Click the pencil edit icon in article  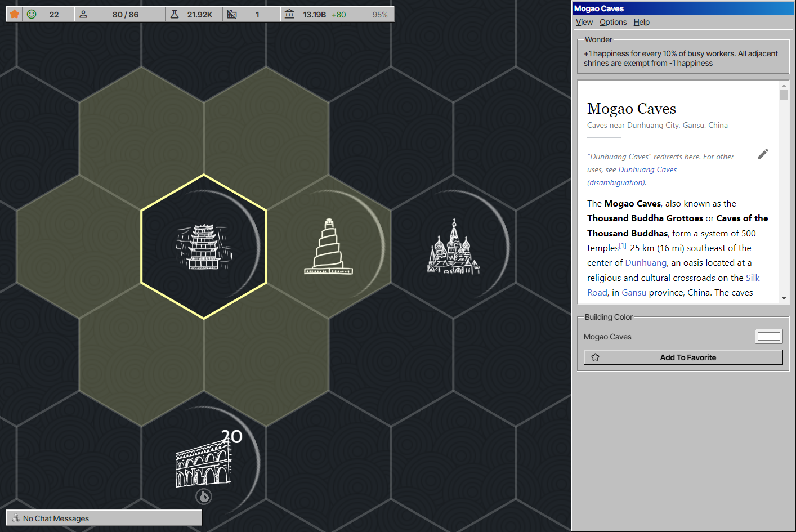[x=763, y=154]
